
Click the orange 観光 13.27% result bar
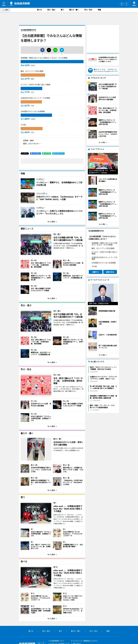point(33,75)
